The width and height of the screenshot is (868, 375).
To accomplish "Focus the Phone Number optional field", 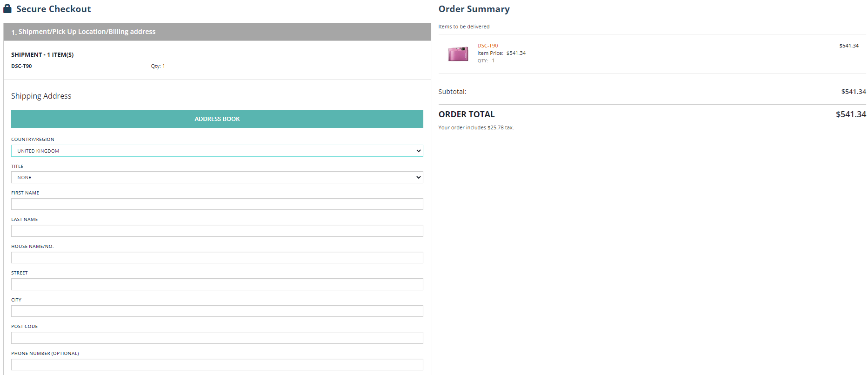I will pyautogui.click(x=217, y=364).
